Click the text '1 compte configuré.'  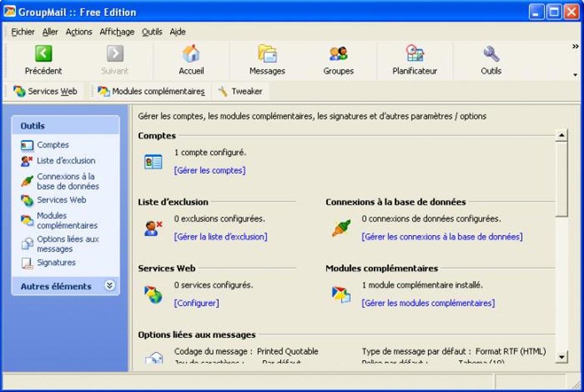pos(210,152)
